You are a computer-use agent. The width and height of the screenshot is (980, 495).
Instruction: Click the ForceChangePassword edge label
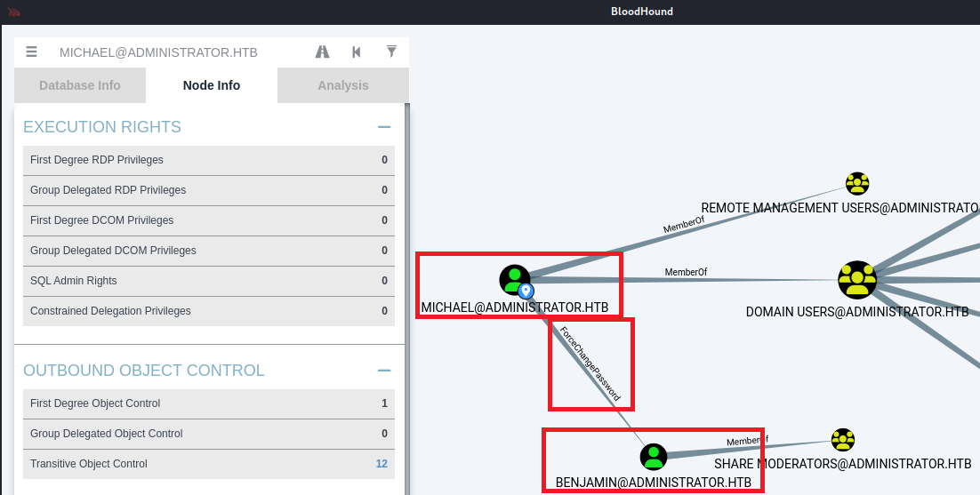pyautogui.click(x=590, y=364)
